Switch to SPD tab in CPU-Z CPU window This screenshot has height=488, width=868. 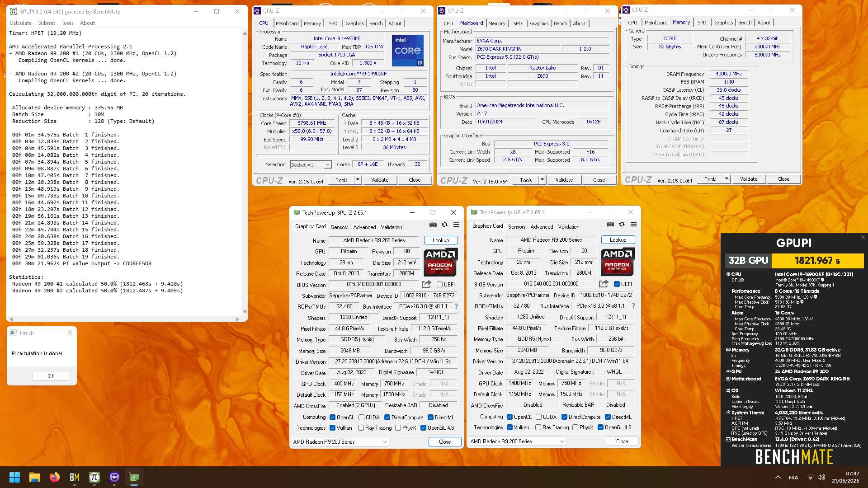(x=333, y=23)
